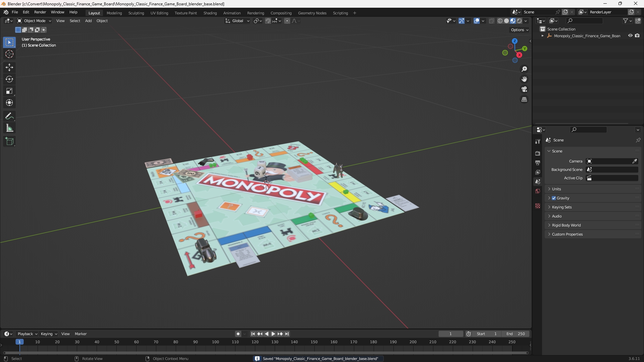The image size is (644, 362).
Task: Open the File menu
Action: (x=15, y=12)
